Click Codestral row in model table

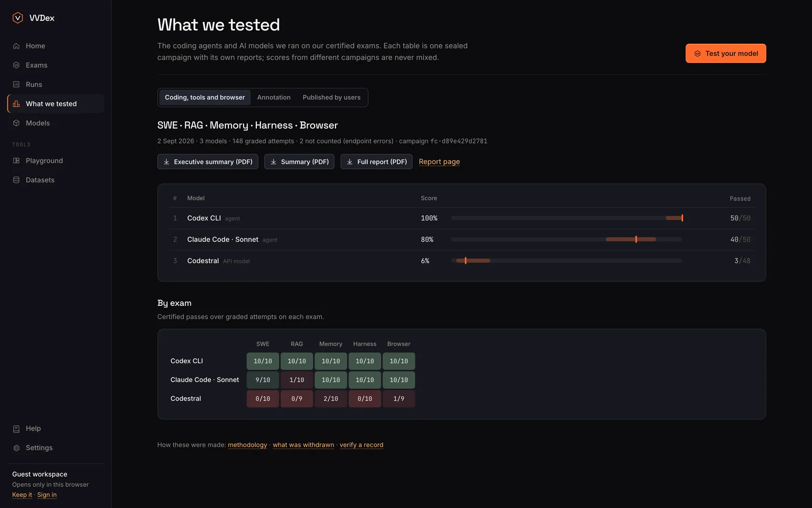(x=462, y=261)
